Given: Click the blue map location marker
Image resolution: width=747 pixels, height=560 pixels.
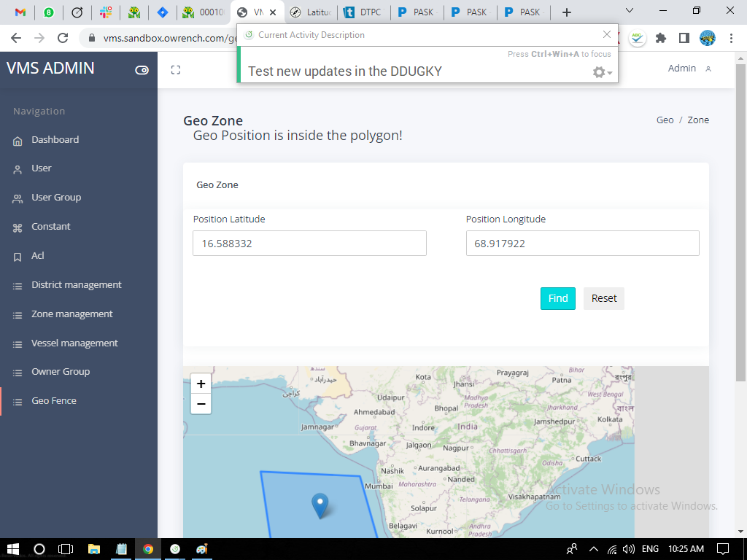Looking at the screenshot, I should tap(320, 504).
